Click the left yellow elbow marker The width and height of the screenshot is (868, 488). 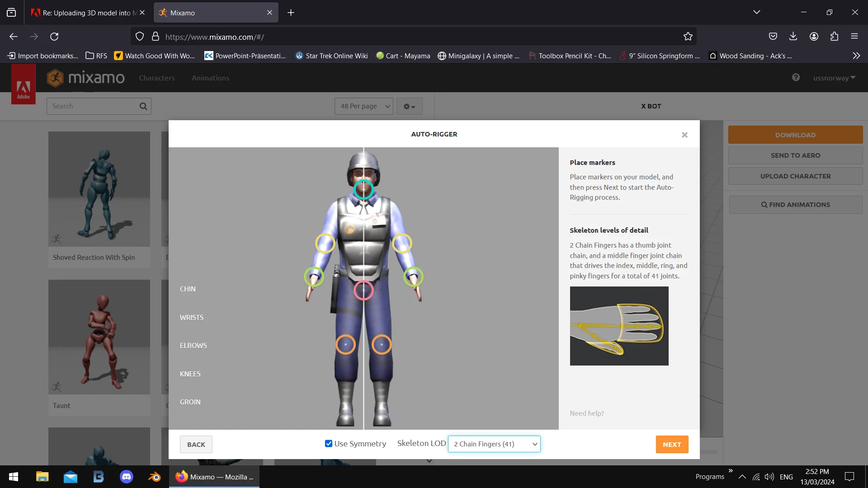pyautogui.click(x=325, y=243)
